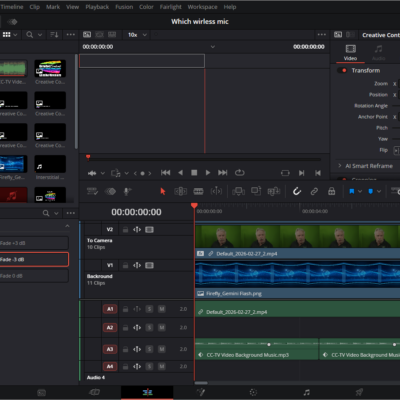Image resolution: width=400 pixels, height=400 pixels.
Task: Open the Fusion menu
Action: point(124,7)
